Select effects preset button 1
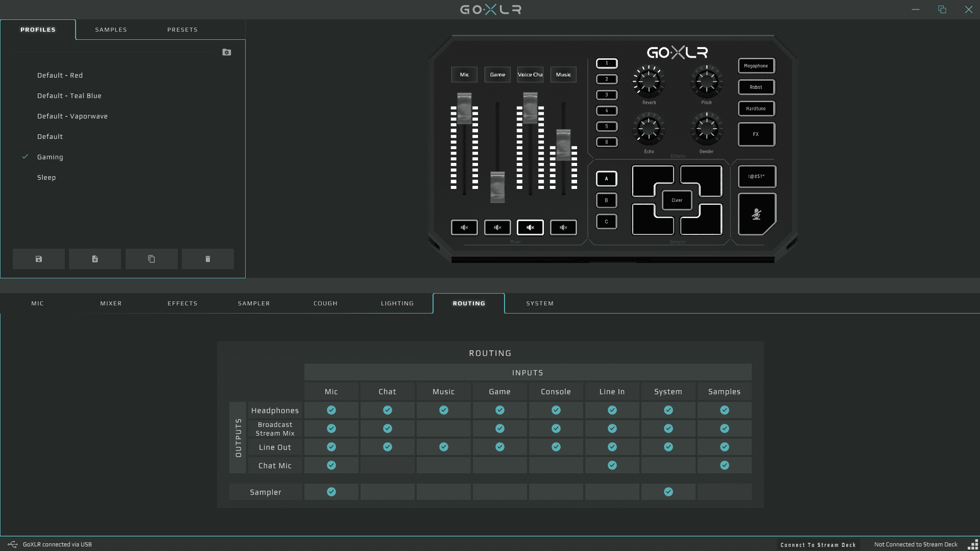 click(607, 63)
